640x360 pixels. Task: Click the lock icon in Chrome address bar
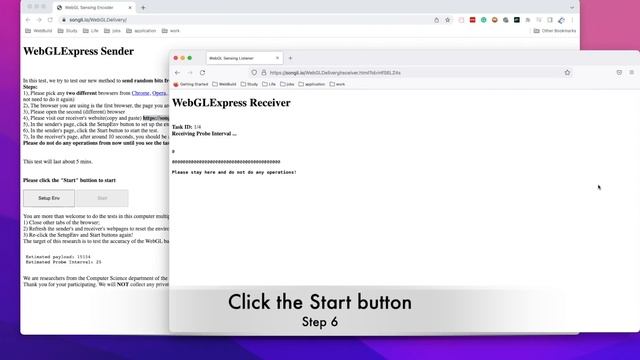[x=64, y=20]
